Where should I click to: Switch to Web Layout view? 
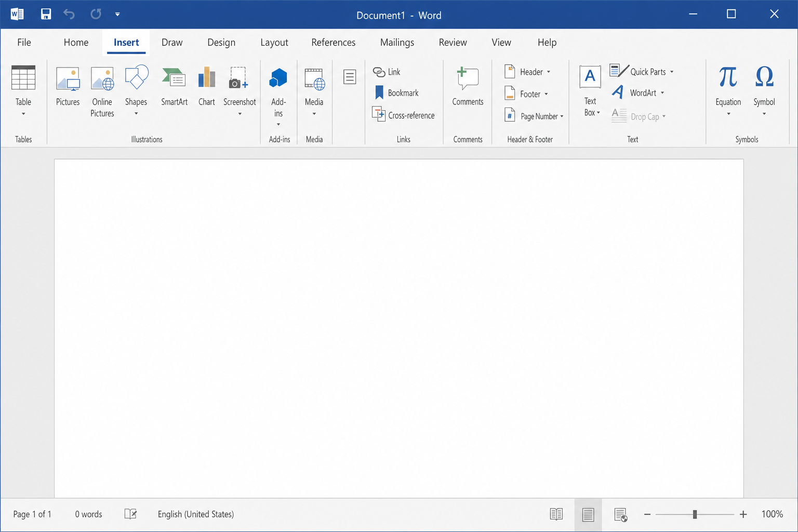(621, 514)
